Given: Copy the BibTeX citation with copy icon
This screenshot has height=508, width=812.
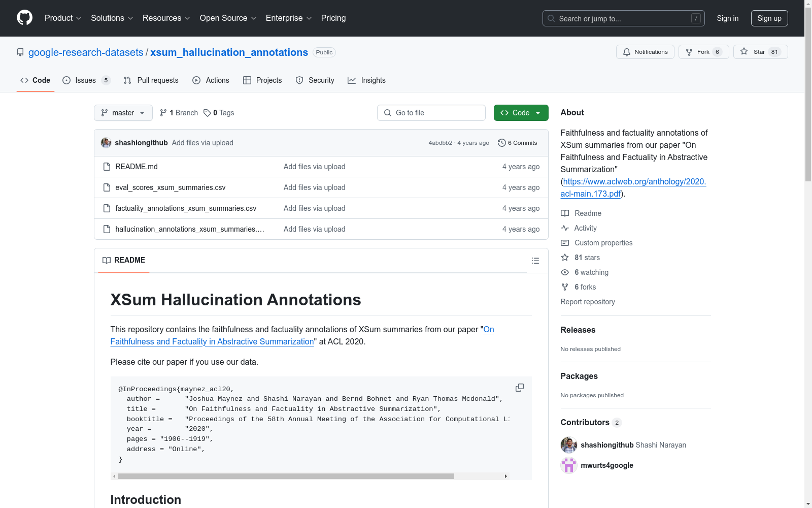Looking at the screenshot, I should (520, 388).
